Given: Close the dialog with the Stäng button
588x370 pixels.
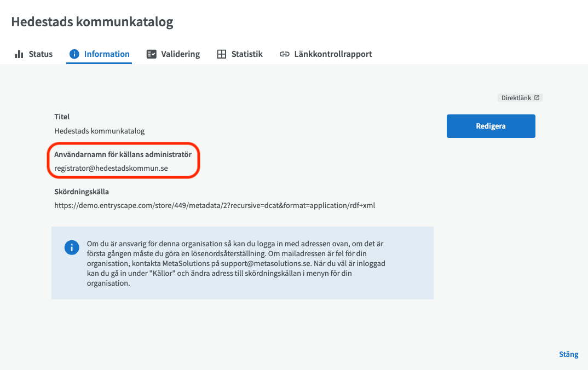Looking at the screenshot, I should coord(568,354).
